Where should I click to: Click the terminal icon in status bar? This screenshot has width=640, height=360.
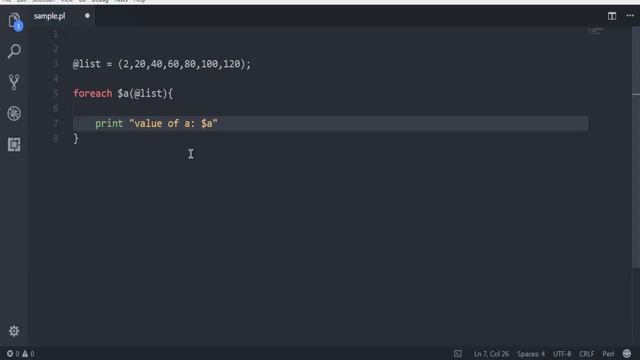point(458,354)
